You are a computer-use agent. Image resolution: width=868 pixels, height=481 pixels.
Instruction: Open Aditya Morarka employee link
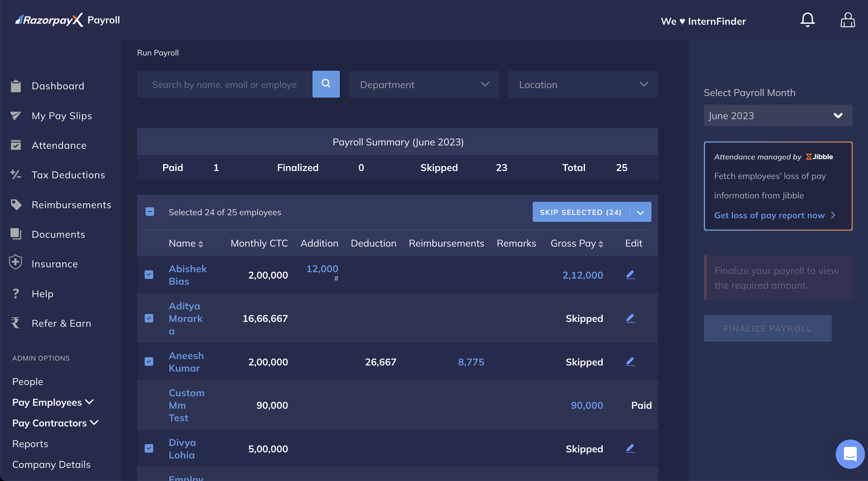[186, 319]
